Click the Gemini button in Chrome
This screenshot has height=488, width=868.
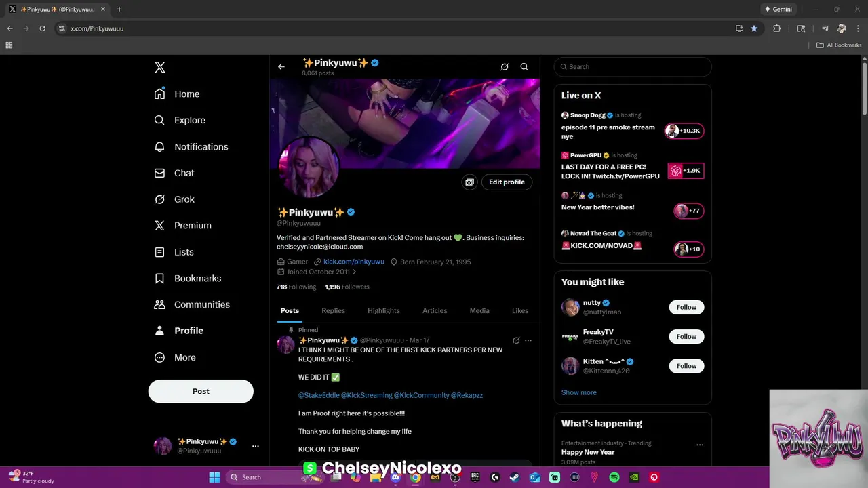pos(777,9)
